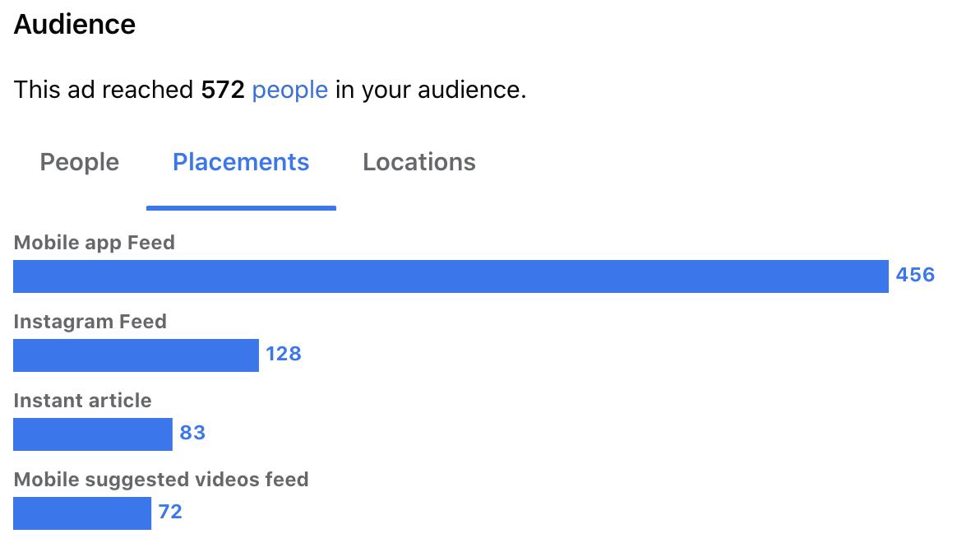This screenshot has height=543, width=980.
Task: Click the 456 value for Mobile app Feed
Action: pos(915,275)
